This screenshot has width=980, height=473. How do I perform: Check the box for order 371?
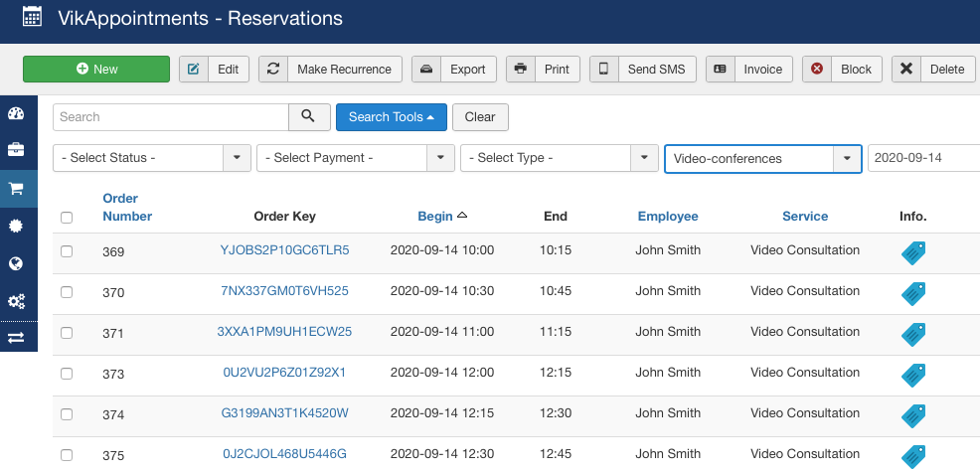67,333
